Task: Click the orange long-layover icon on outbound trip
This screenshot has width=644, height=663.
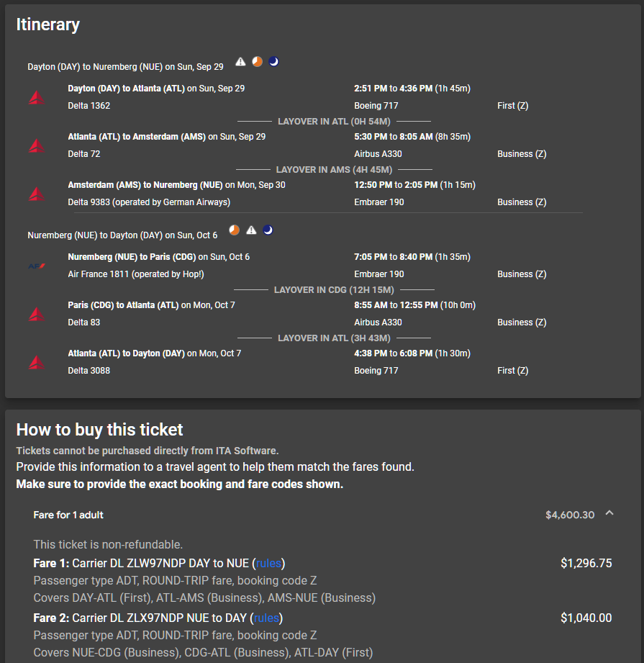Action: click(x=258, y=62)
